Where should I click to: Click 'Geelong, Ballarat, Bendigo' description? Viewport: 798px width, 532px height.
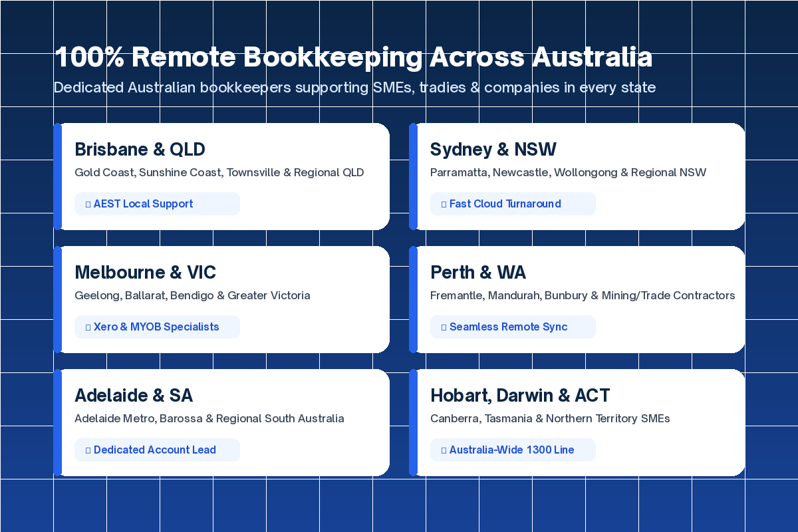pos(192,296)
